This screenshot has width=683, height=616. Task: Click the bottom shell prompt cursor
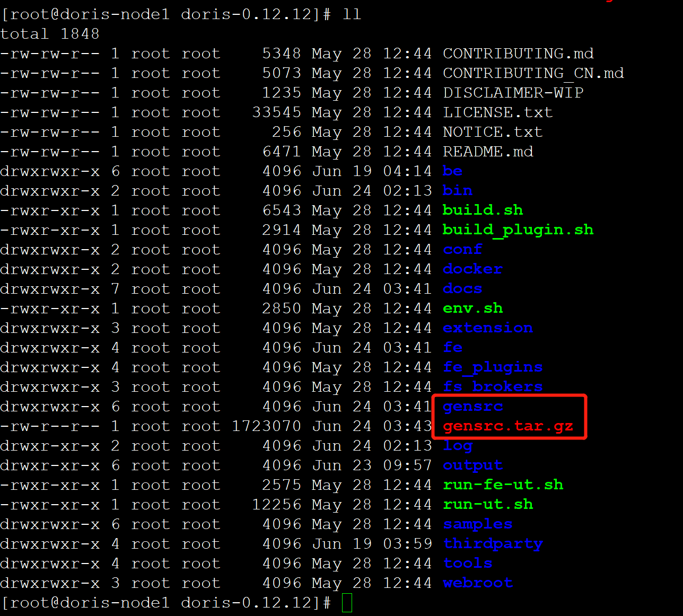pyautogui.click(x=347, y=603)
